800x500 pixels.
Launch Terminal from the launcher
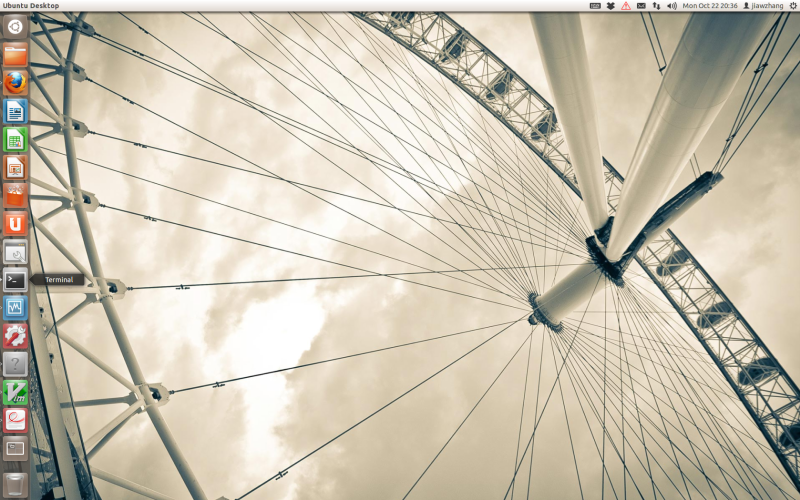[x=15, y=280]
